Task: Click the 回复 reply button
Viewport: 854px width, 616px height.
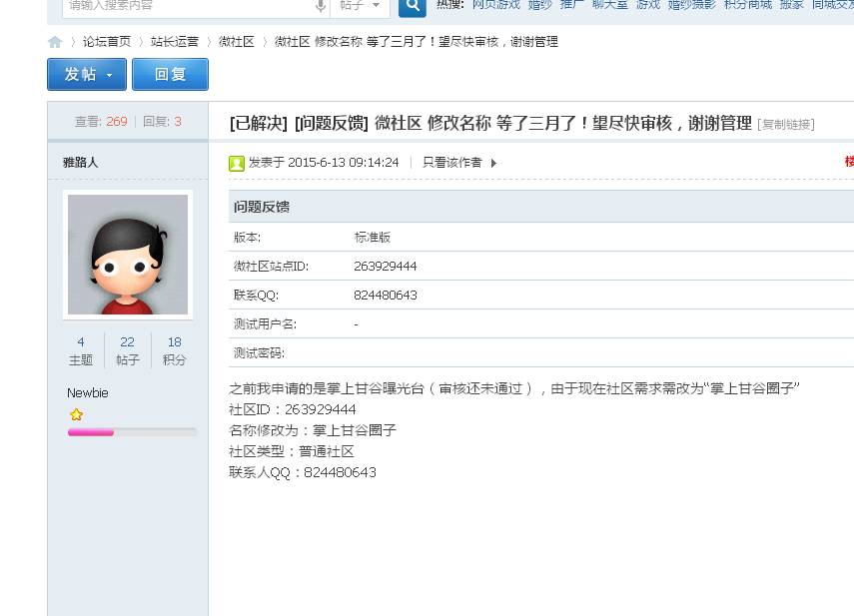Action: [x=171, y=74]
